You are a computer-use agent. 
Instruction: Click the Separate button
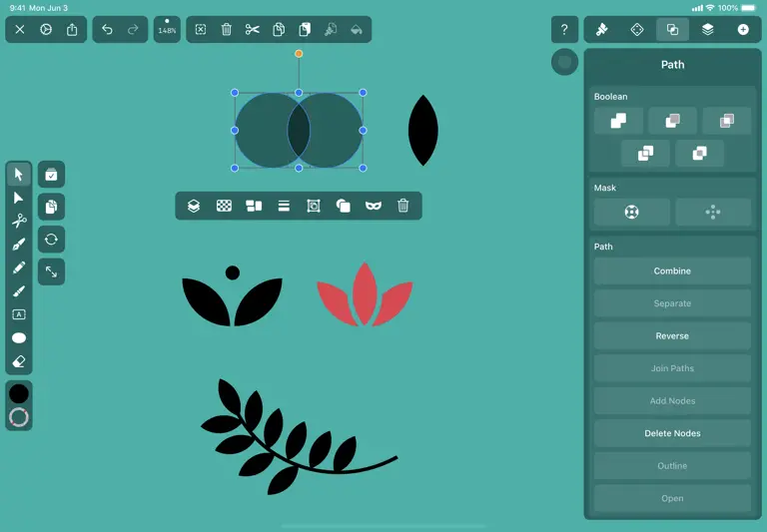(x=672, y=303)
